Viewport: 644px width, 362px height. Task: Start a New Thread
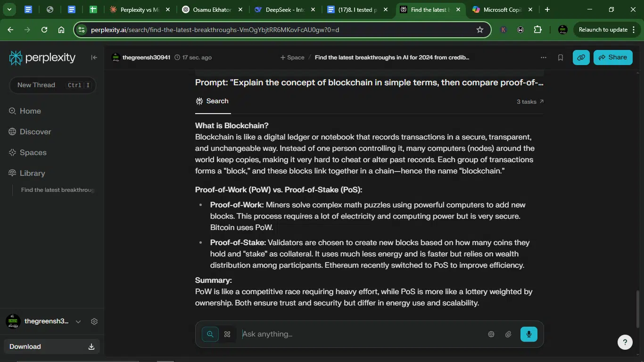52,85
